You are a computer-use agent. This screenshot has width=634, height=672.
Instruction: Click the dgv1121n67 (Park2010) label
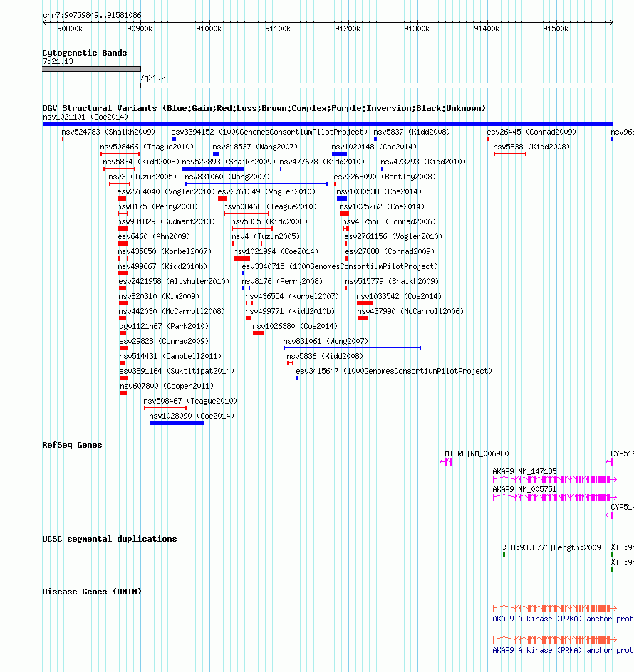(164, 327)
